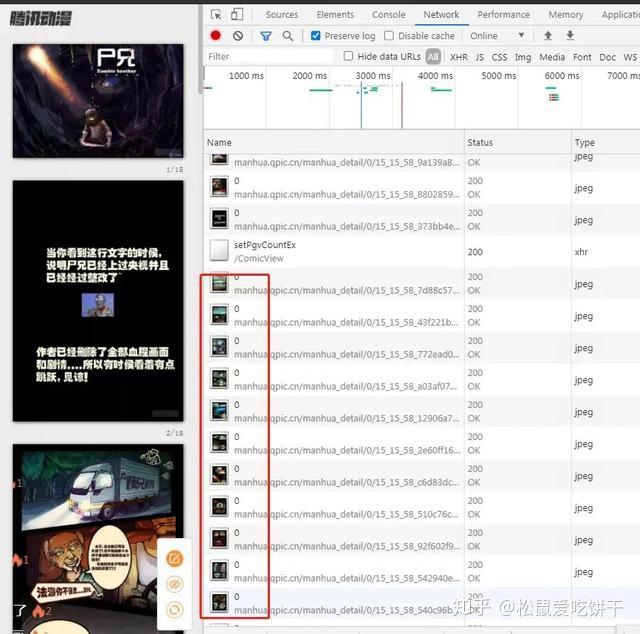Click the blank icon of setPgvCountEx request

(x=219, y=251)
